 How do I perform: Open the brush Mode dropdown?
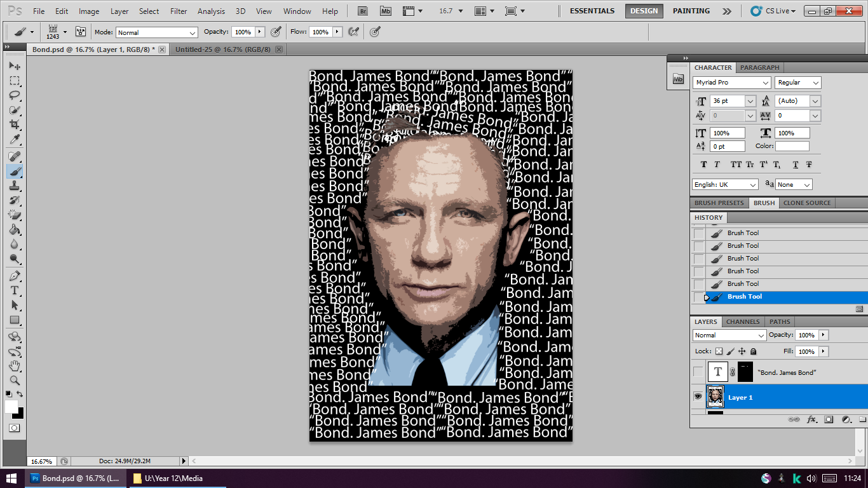coord(157,32)
